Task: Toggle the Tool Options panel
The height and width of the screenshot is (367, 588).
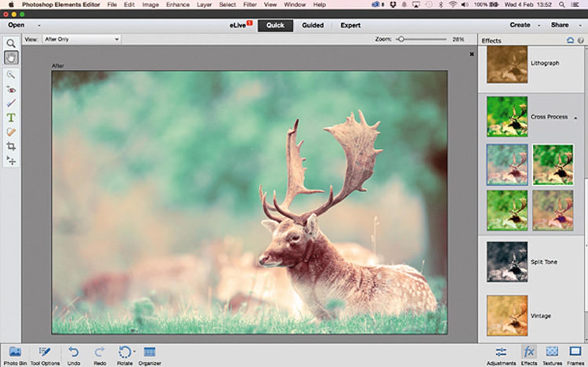Action: coord(45,356)
